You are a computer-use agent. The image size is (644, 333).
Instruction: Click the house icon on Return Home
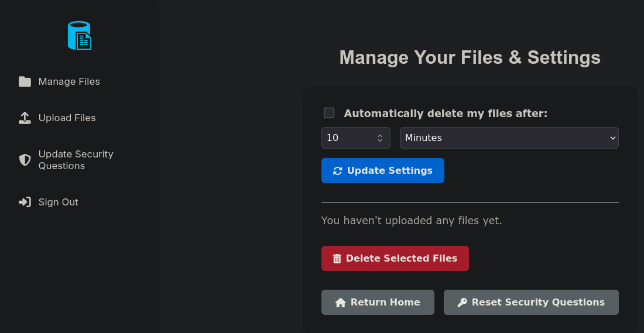(341, 303)
